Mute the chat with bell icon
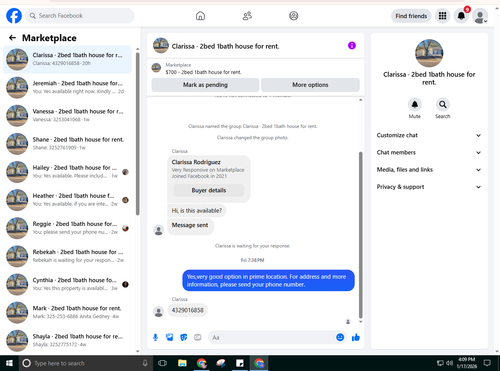The height and width of the screenshot is (371, 500). (x=415, y=105)
